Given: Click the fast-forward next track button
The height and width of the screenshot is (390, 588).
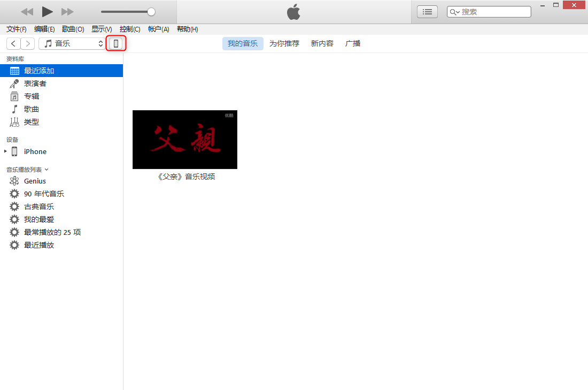Looking at the screenshot, I should pos(67,12).
